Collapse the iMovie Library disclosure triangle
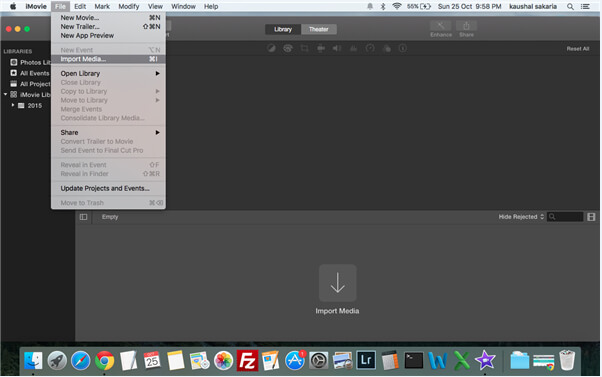 pyautogui.click(x=5, y=94)
